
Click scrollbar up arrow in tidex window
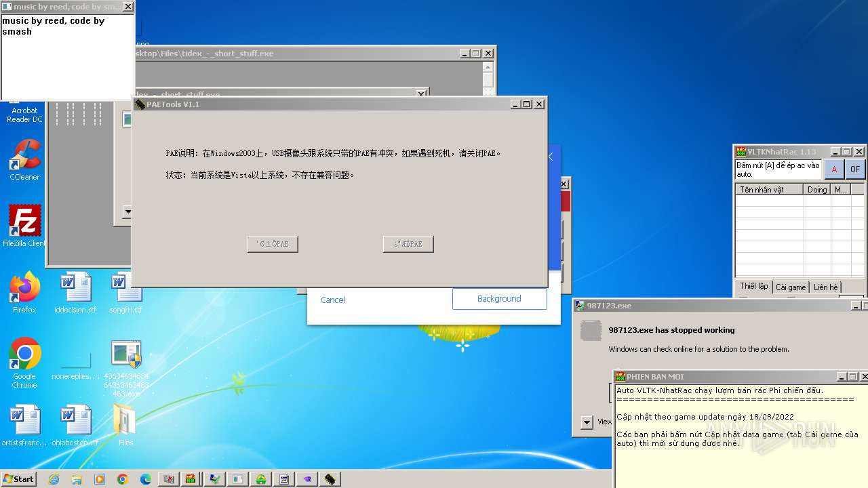tap(488, 67)
